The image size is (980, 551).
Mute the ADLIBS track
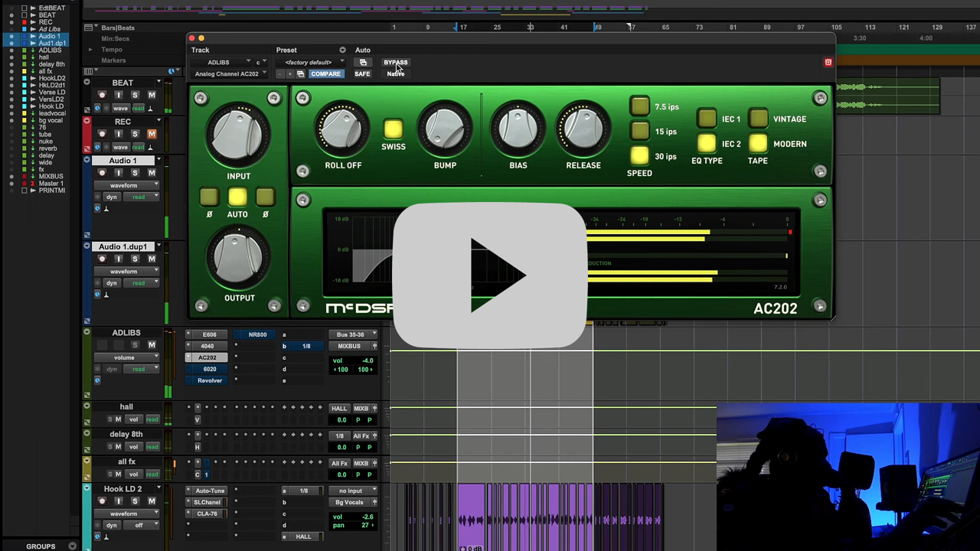pos(152,345)
